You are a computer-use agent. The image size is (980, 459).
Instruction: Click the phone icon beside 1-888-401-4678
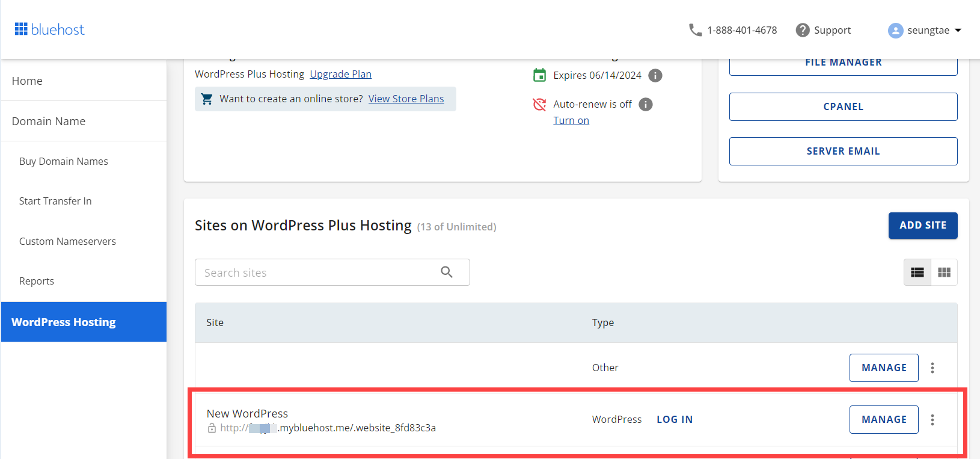click(695, 30)
